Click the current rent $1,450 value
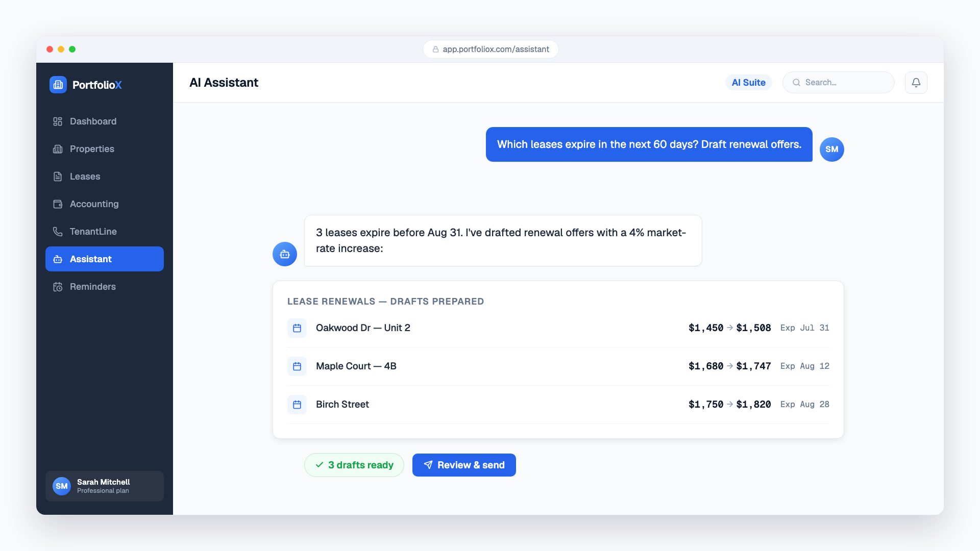Viewport: 980px width, 551px height. click(706, 328)
